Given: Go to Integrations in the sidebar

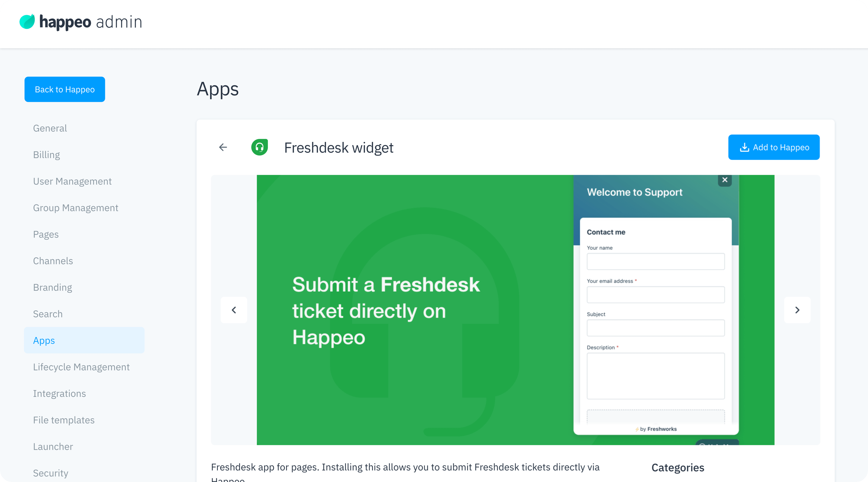Looking at the screenshot, I should (59, 393).
